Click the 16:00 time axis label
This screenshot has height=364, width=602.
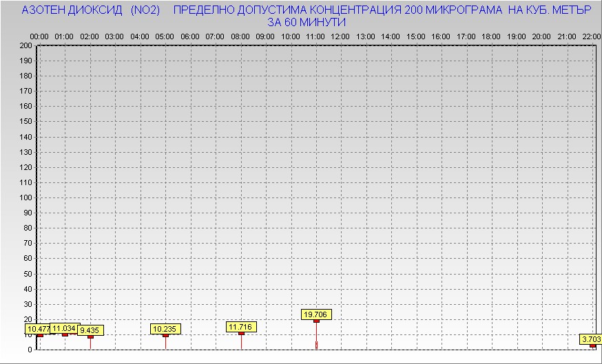click(x=441, y=36)
